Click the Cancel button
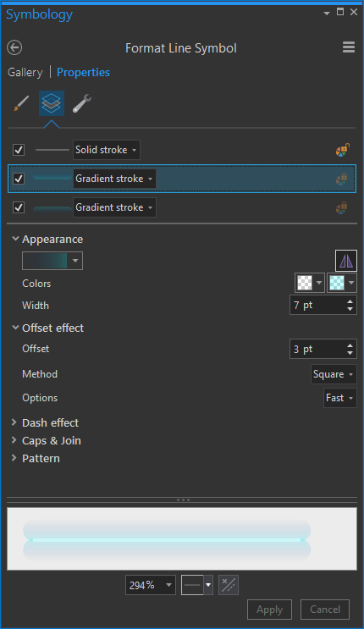364x629 pixels. tap(325, 610)
